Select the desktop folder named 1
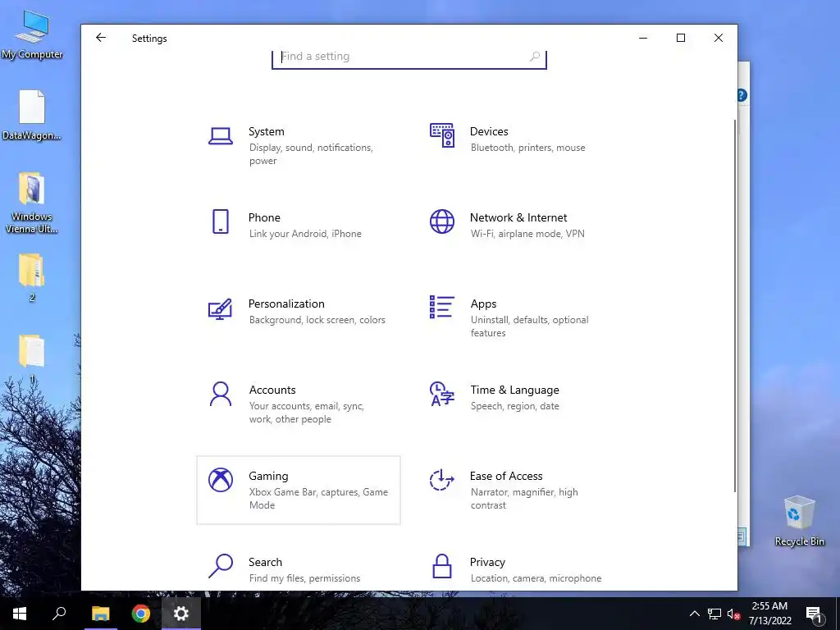Image resolution: width=840 pixels, height=630 pixels. pos(32,359)
